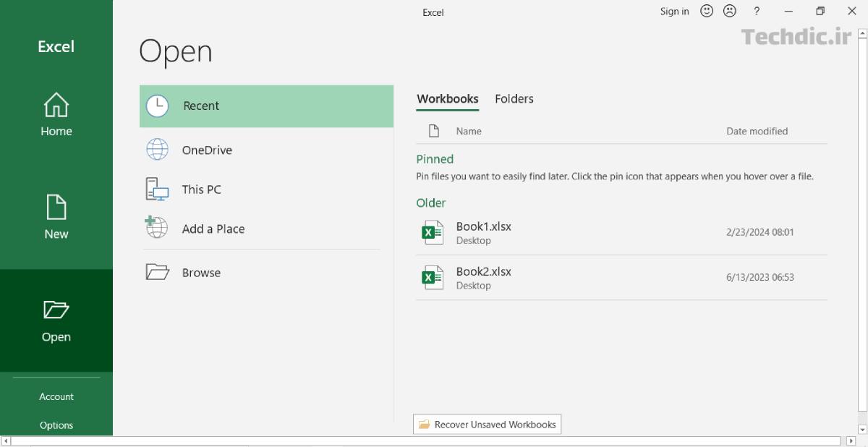Click the Browse folder icon
Image resolution: width=868 pixels, height=447 pixels.
coord(157,272)
